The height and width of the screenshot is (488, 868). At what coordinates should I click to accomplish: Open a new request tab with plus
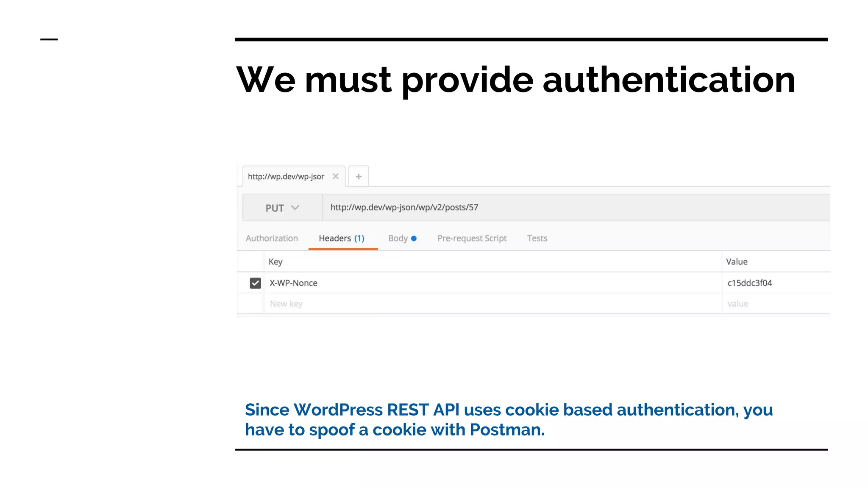pyautogui.click(x=359, y=176)
